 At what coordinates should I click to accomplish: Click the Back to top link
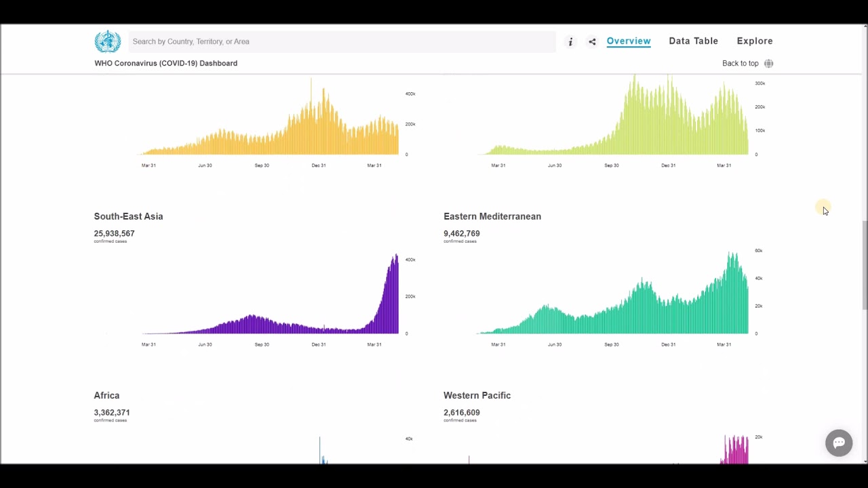click(740, 64)
